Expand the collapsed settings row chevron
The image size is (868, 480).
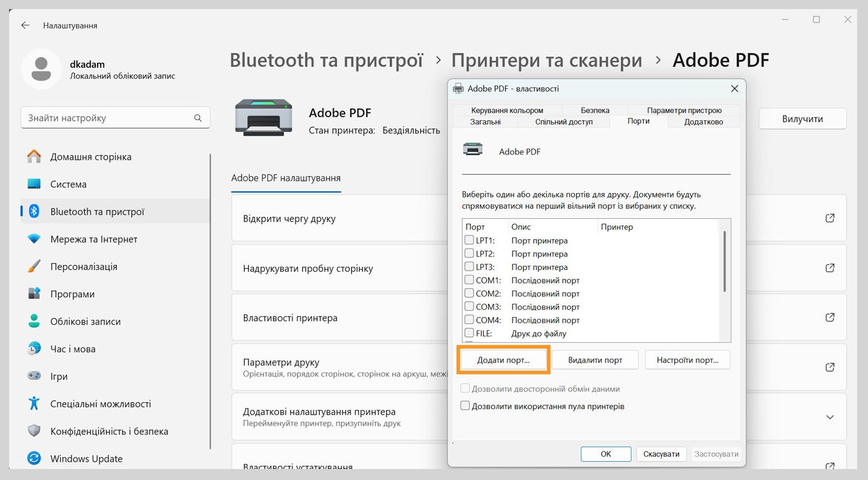(830, 416)
